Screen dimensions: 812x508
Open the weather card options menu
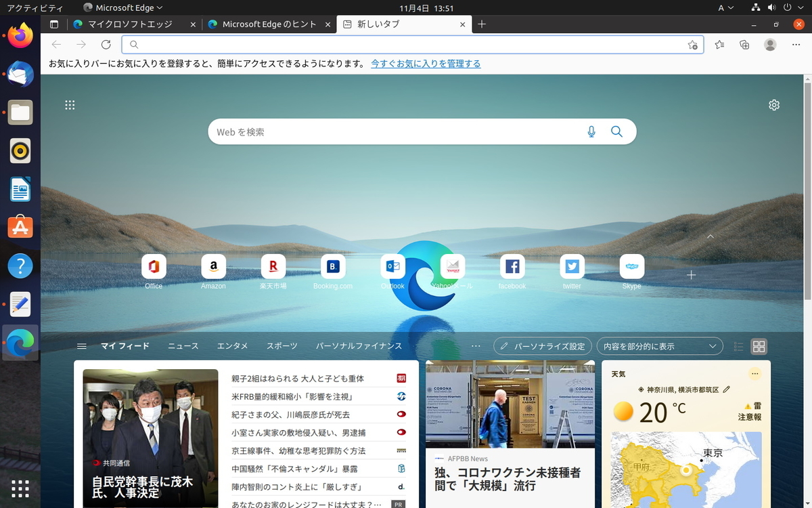(x=755, y=374)
